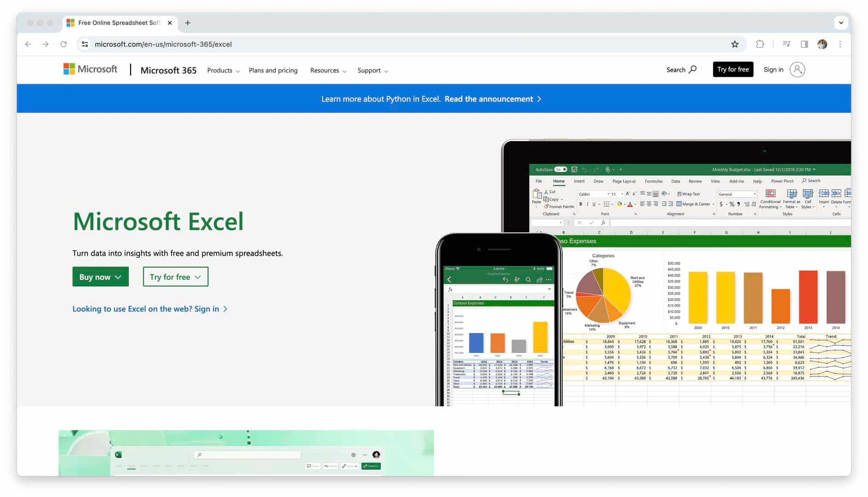Click Cut in the Excel ribbon image
The image size is (868, 497).
pyautogui.click(x=550, y=192)
